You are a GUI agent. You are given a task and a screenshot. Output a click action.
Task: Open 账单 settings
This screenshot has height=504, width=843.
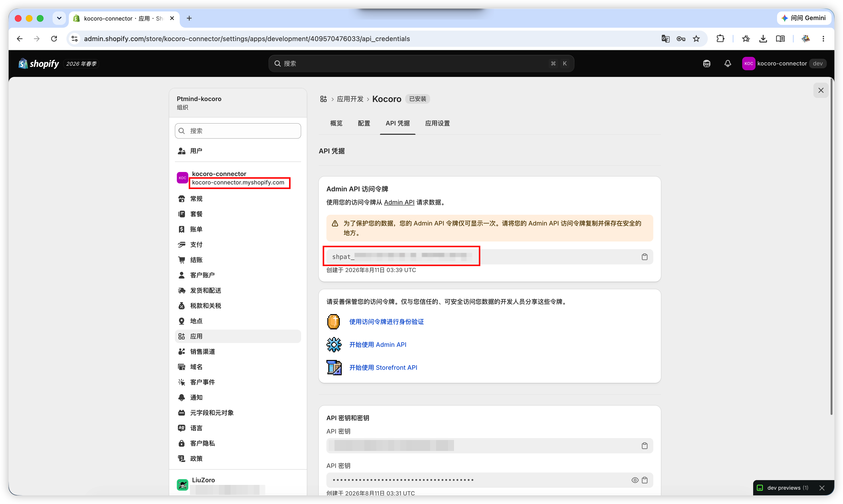pos(238,229)
